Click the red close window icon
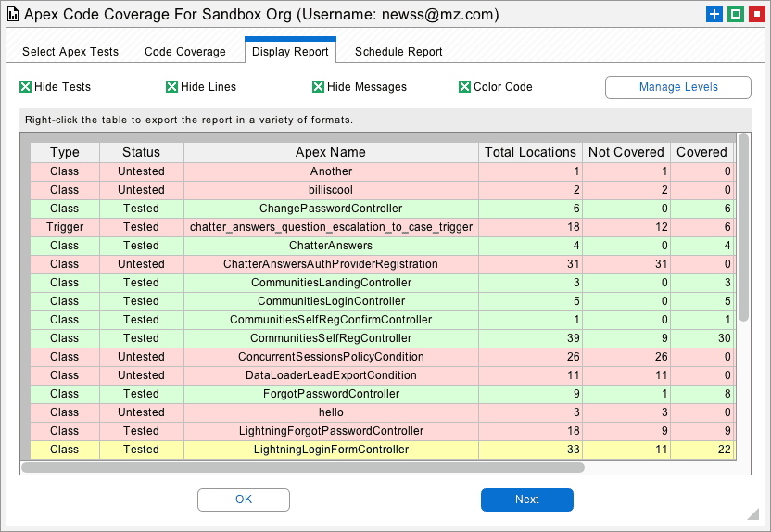Screen dimensions: 771x532 pyautogui.click(x=756, y=14)
